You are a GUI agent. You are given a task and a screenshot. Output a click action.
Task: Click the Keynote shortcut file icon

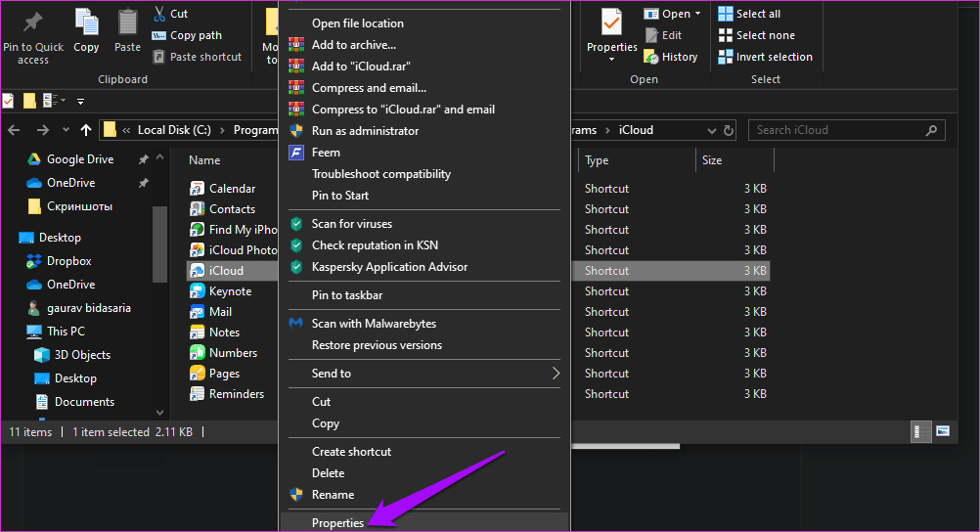click(197, 291)
